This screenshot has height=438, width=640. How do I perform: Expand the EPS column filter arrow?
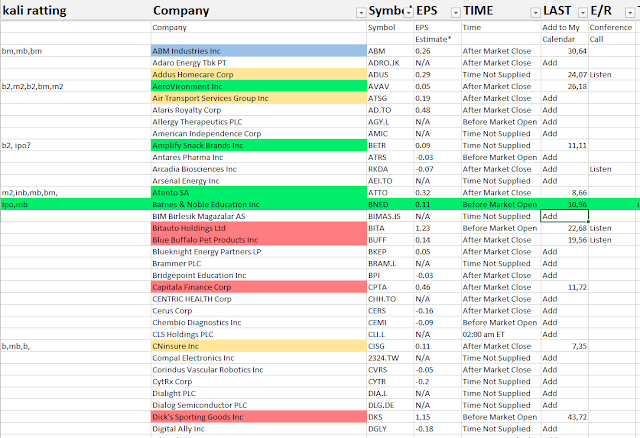pos(456,11)
